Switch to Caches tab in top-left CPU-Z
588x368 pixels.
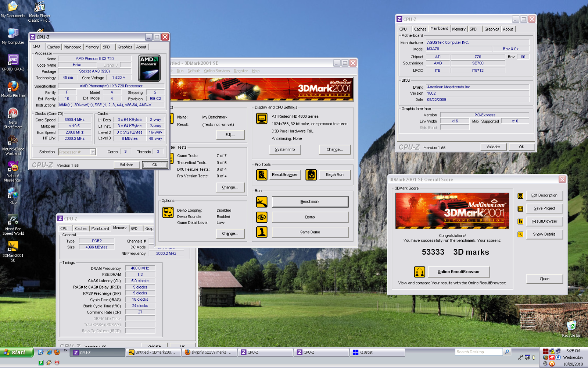coord(53,47)
